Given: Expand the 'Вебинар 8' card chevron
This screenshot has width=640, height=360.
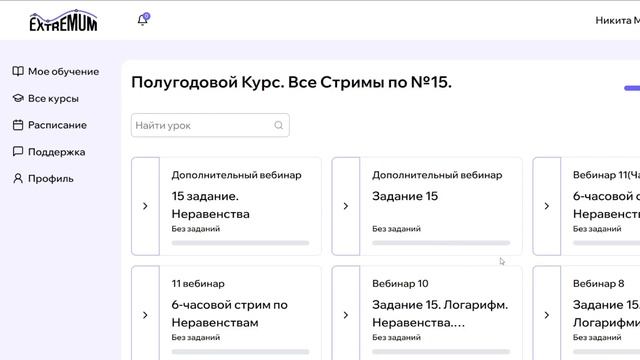Looking at the screenshot, I should pos(547,315).
